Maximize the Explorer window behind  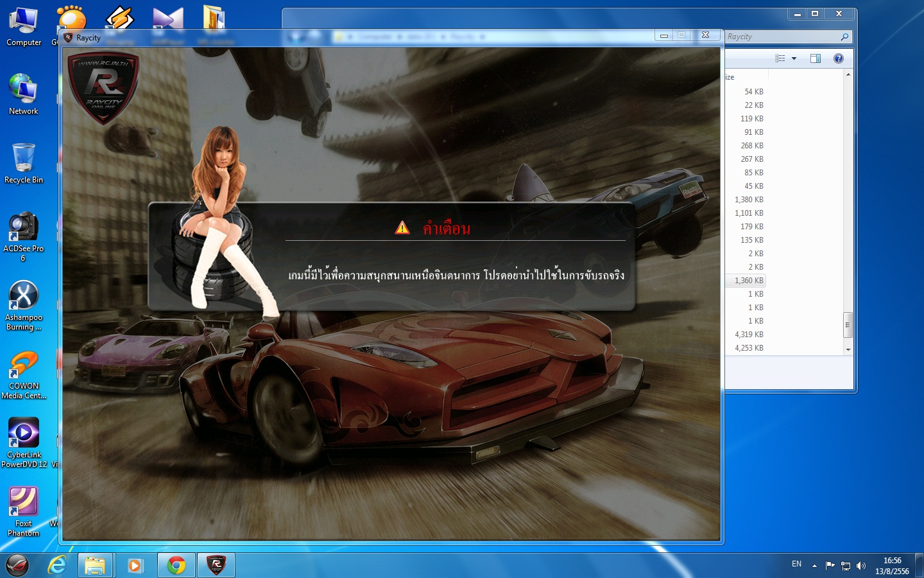[815, 13]
